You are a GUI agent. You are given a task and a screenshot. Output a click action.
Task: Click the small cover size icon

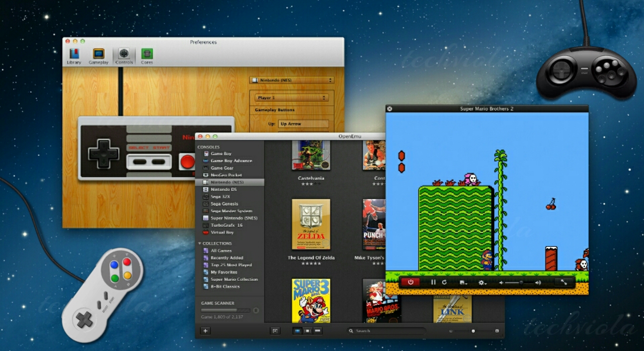click(451, 331)
